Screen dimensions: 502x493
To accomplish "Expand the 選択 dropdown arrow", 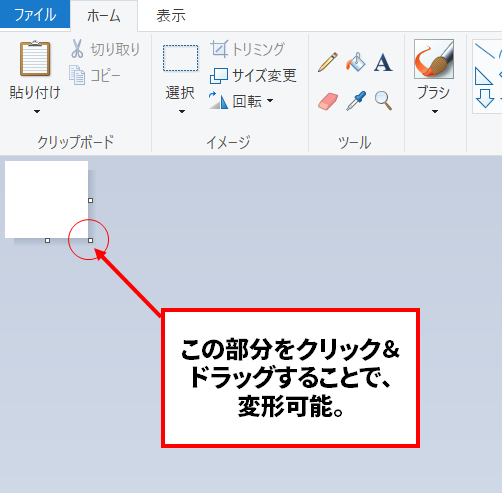I will pos(182,112).
